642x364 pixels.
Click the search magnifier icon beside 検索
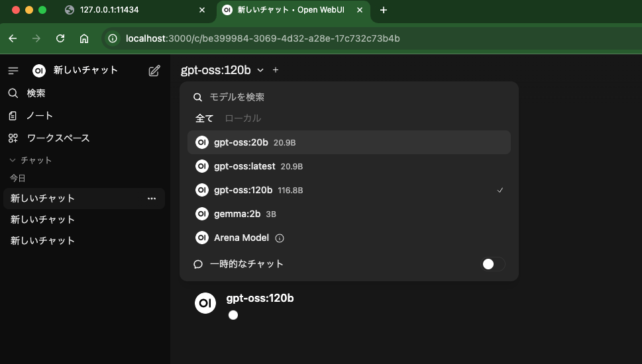[x=13, y=93]
